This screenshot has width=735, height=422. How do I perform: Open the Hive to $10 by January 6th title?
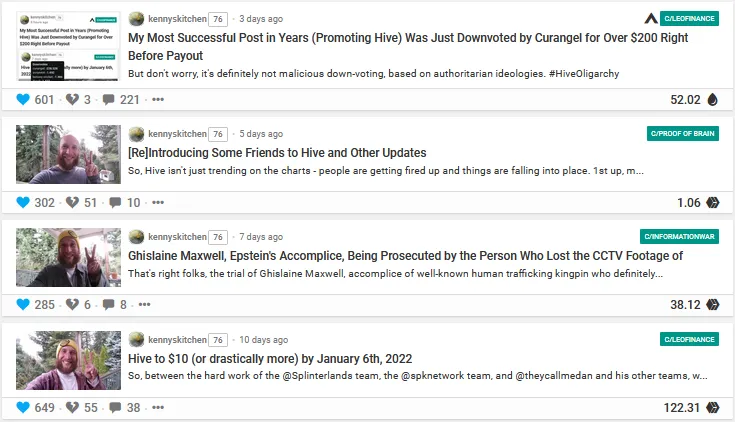tap(270, 359)
